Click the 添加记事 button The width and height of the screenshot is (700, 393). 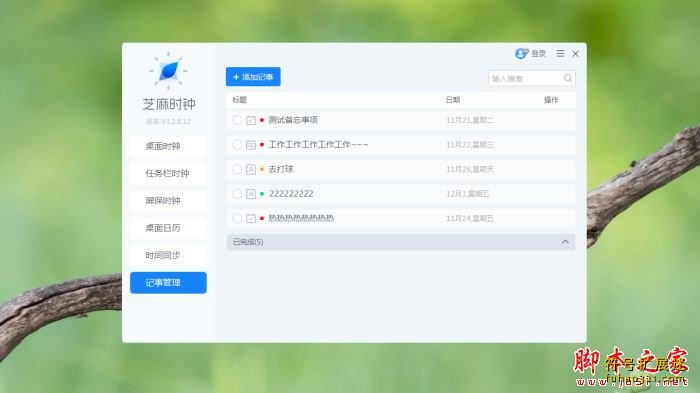click(253, 77)
